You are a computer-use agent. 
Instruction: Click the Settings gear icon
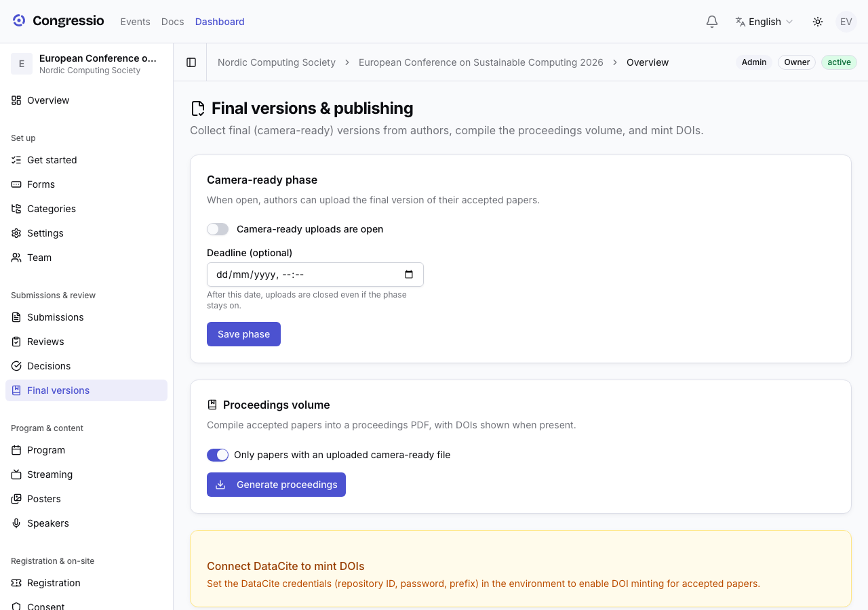coord(16,233)
